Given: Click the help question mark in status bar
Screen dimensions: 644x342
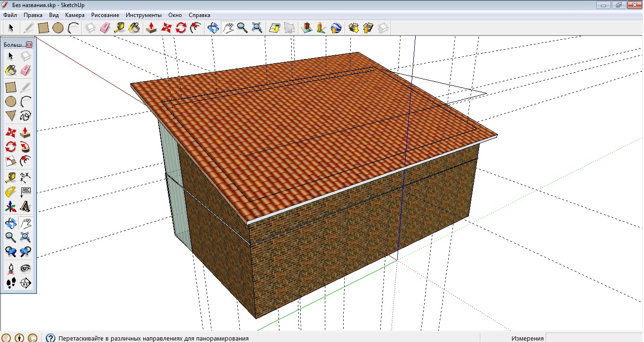Looking at the screenshot, I should click(x=50, y=338).
